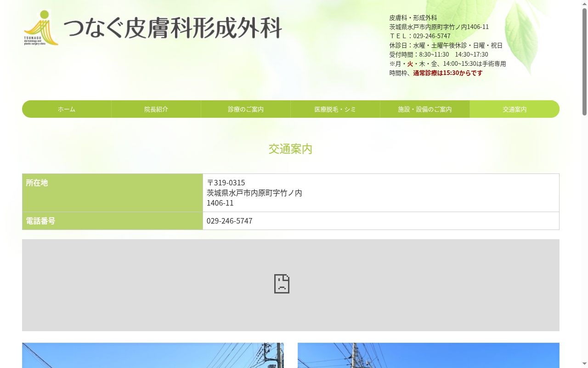588x368 pixels.
Task: Click the phone number 029-246-5747 in the table
Action: (230, 221)
